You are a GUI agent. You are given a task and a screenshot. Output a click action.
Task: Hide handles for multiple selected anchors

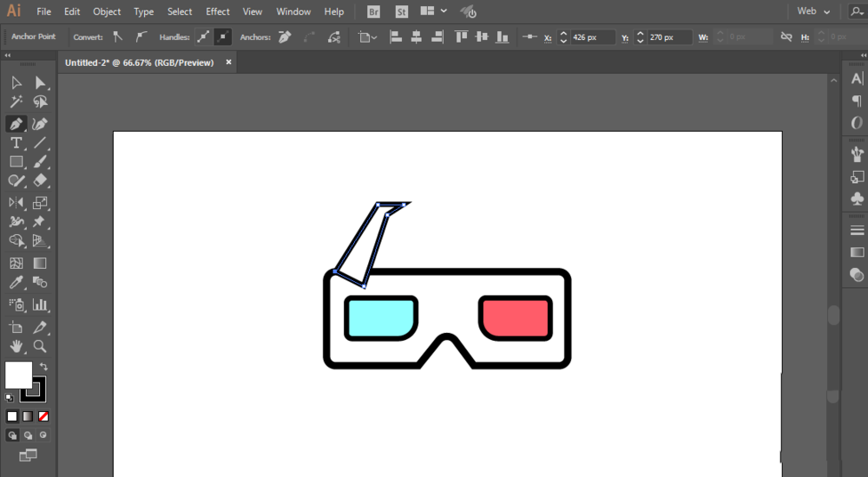pos(222,37)
